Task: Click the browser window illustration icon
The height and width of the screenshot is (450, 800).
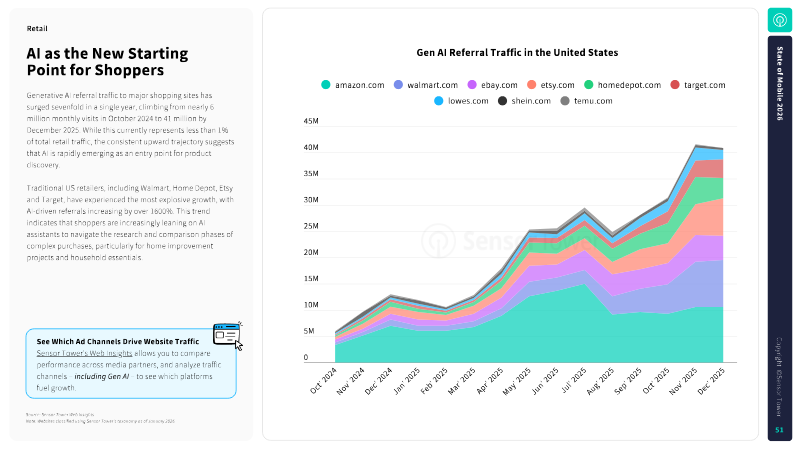Action: [x=228, y=335]
